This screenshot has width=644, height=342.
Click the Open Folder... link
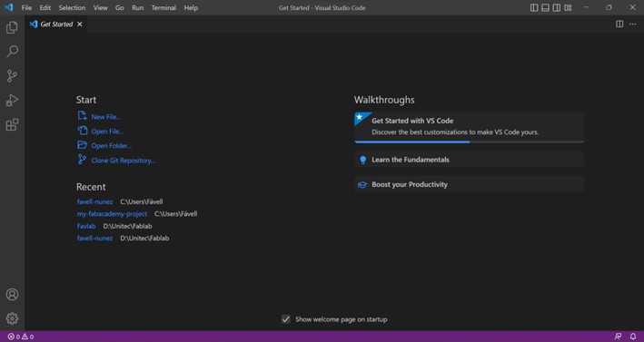point(112,146)
